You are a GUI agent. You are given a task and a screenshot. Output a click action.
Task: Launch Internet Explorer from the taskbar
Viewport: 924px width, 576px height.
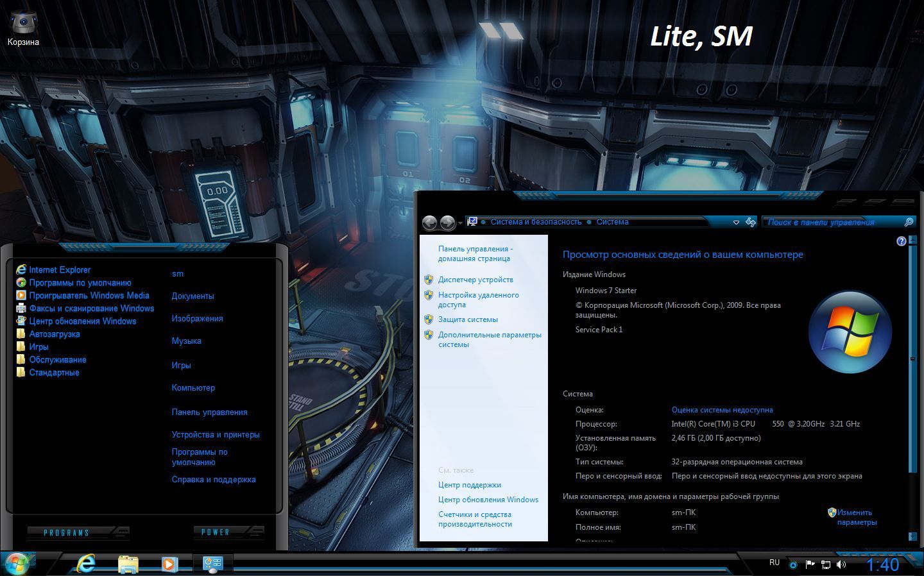pos(85,564)
